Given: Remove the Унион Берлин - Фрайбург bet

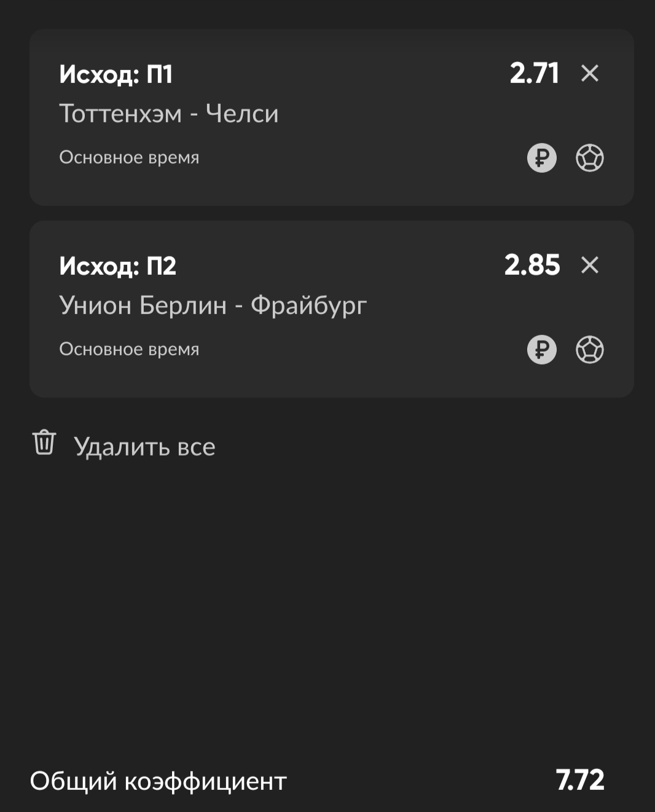Looking at the screenshot, I should point(589,266).
